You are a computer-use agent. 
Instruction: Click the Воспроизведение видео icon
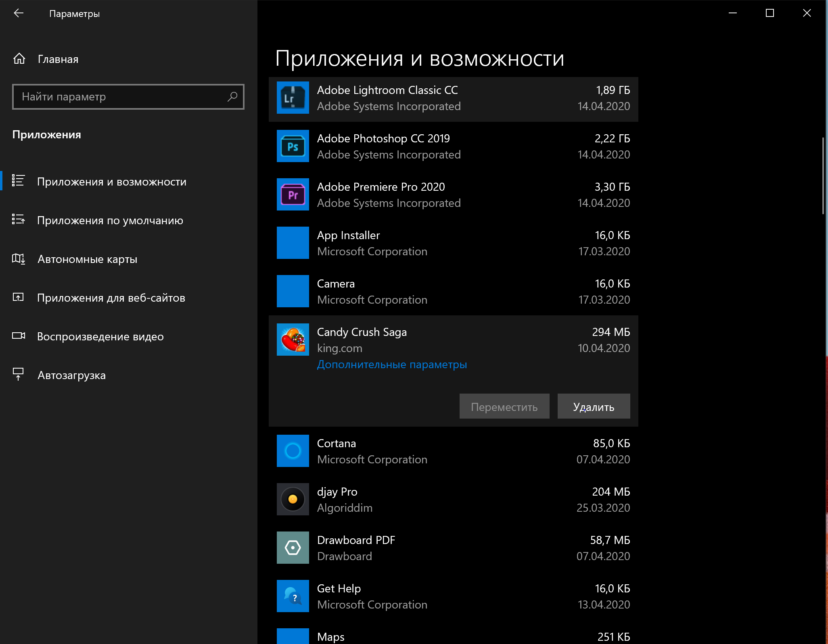click(x=18, y=336)
